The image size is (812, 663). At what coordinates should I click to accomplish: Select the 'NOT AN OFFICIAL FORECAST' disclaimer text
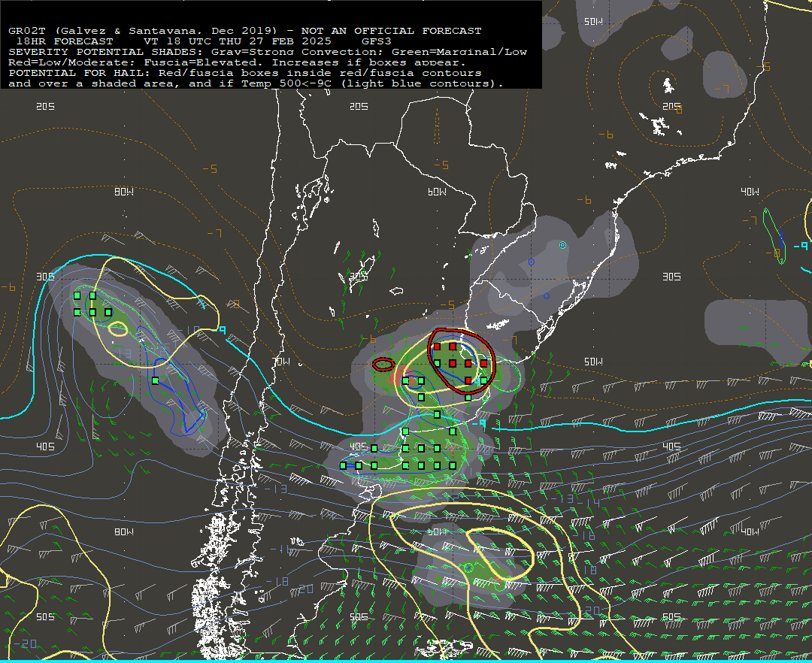(392, 31)
